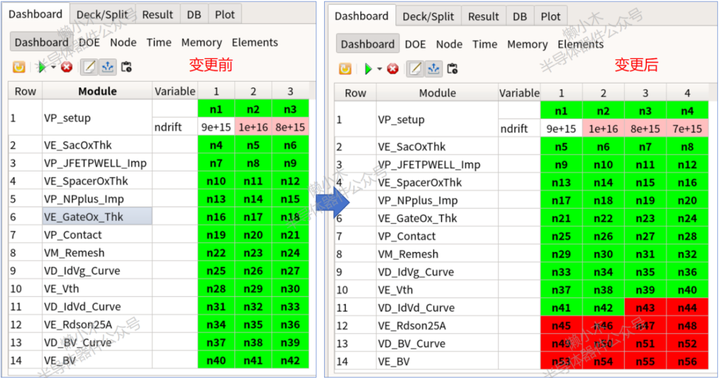Image resolution: width=720 pixels, height=378 pixels.
Task: Click the yellow refresh icon in right window
Action: coord(345,69)
